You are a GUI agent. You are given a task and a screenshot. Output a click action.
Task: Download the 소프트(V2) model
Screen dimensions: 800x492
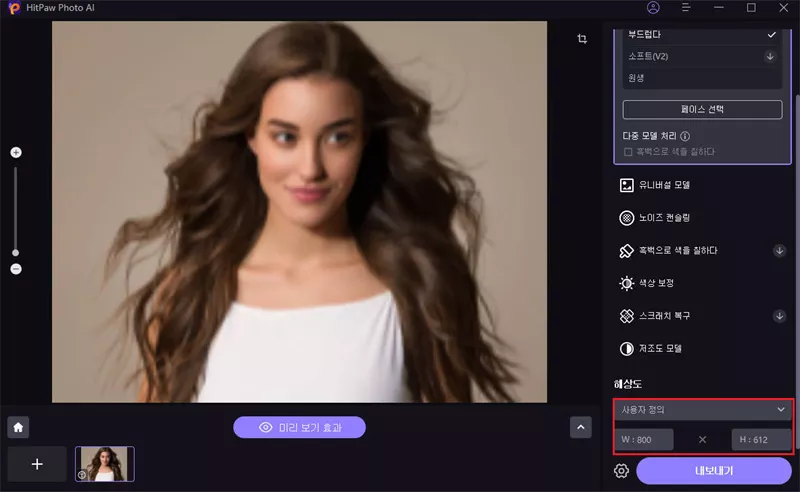[x=770, y=56]
